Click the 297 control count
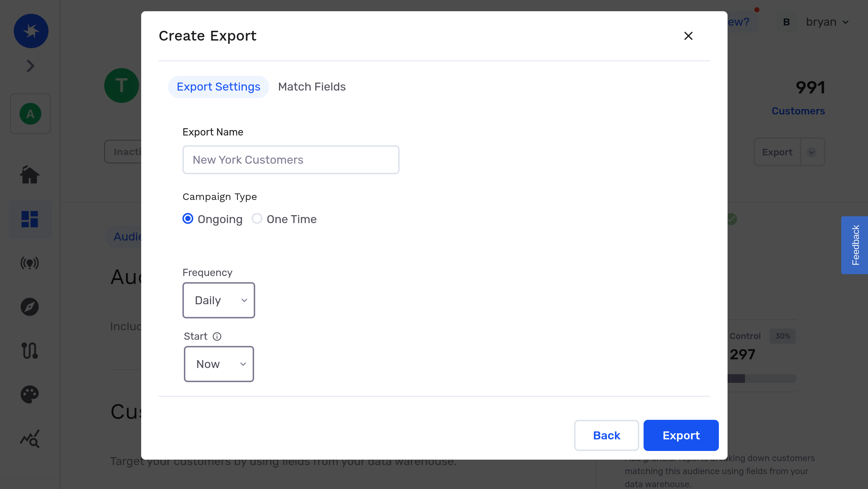Viewport: 868px width, 489px height. tap(742, 355)
